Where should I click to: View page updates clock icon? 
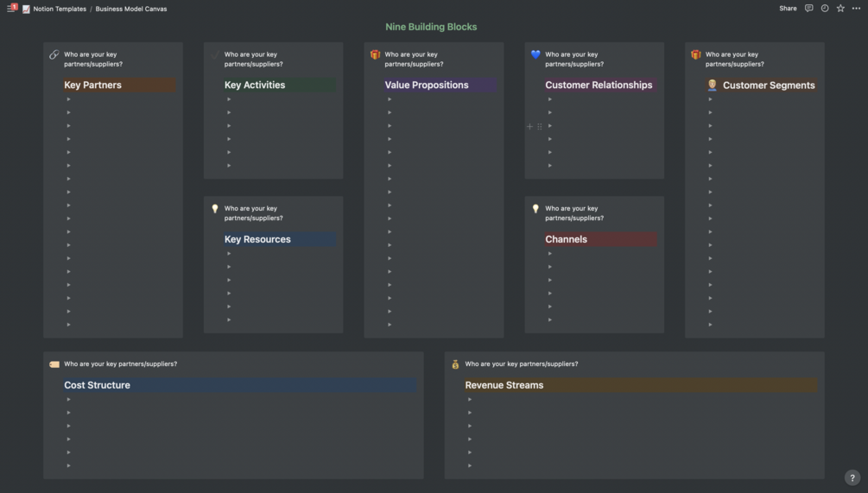tap(825, 9)
